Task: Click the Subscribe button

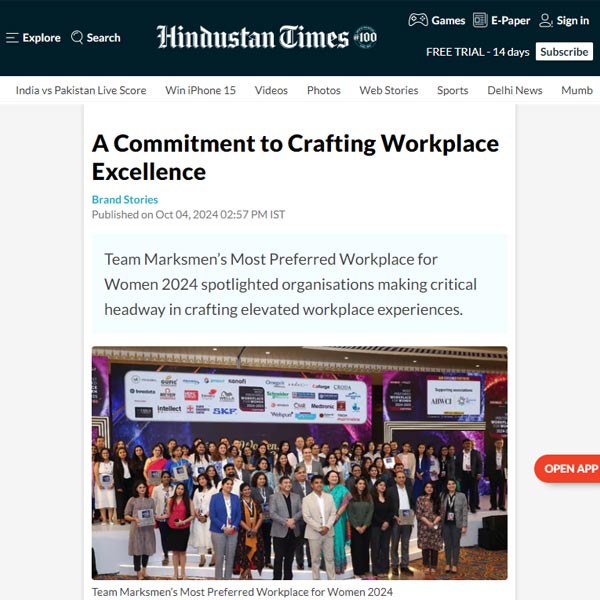Action: [x=564, y=52]
